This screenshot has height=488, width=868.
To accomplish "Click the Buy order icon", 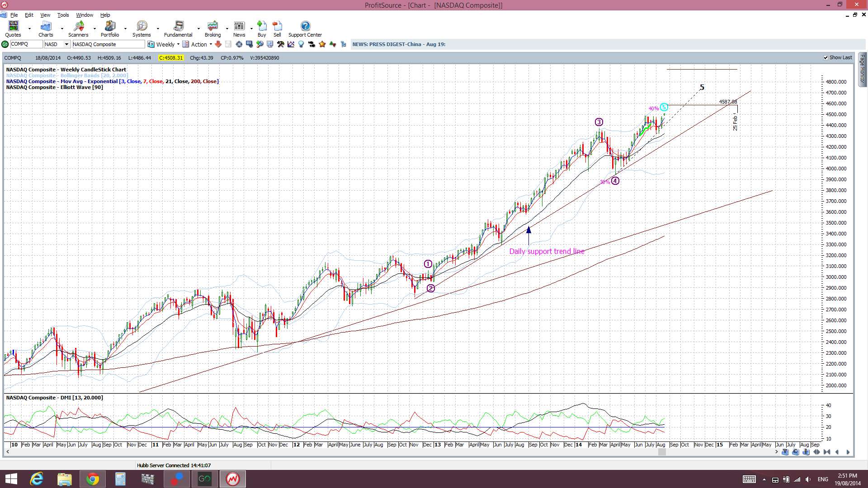I will pyautogui.click(x=262, y=29).
